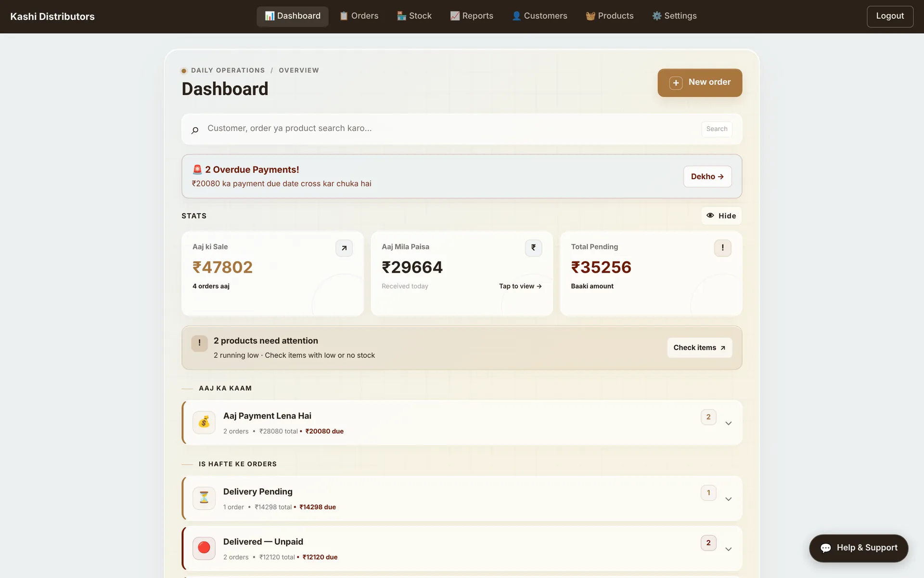Click the money bag icon for Aaj Payment Lena Hai
924x578 pixels.
point(204,422)
